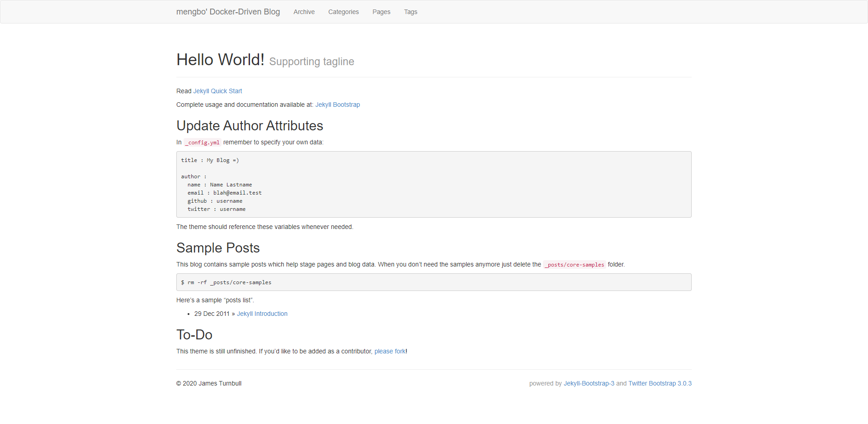Viewport: 868px width, 424px height.
Task: Open the Categories menu item
Action: tap(344, 12)
